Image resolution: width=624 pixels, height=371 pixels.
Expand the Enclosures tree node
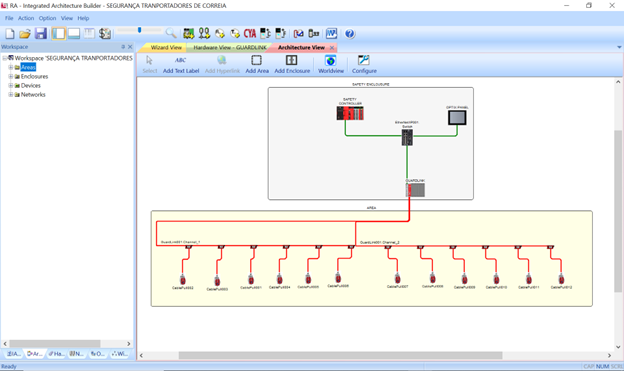tap(11, 76)
